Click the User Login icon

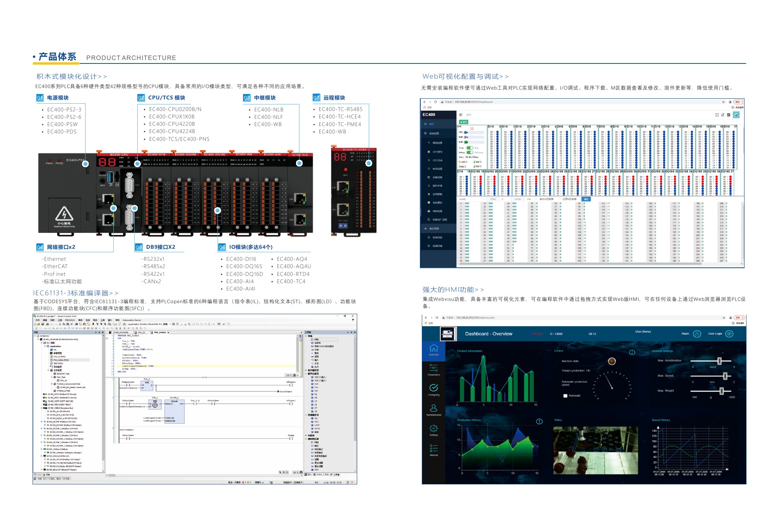click(x=729, y=334)
